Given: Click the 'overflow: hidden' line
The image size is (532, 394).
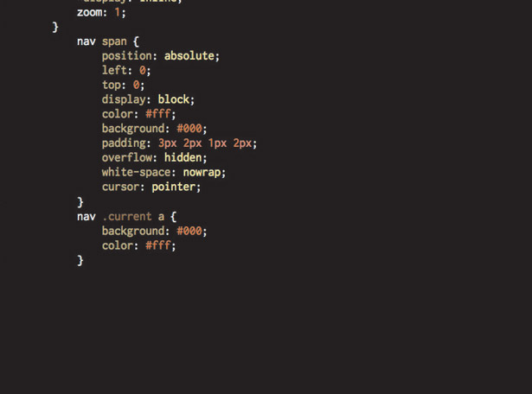Looking at the screenshot, I should point(154,158).
